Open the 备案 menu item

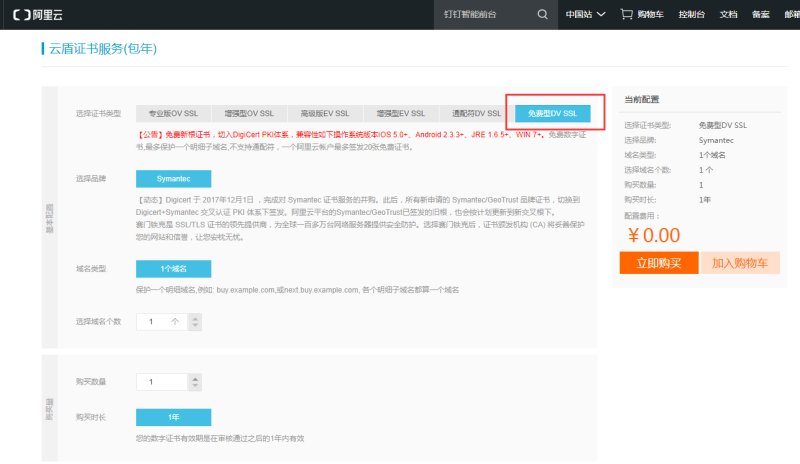pos(759,14)
